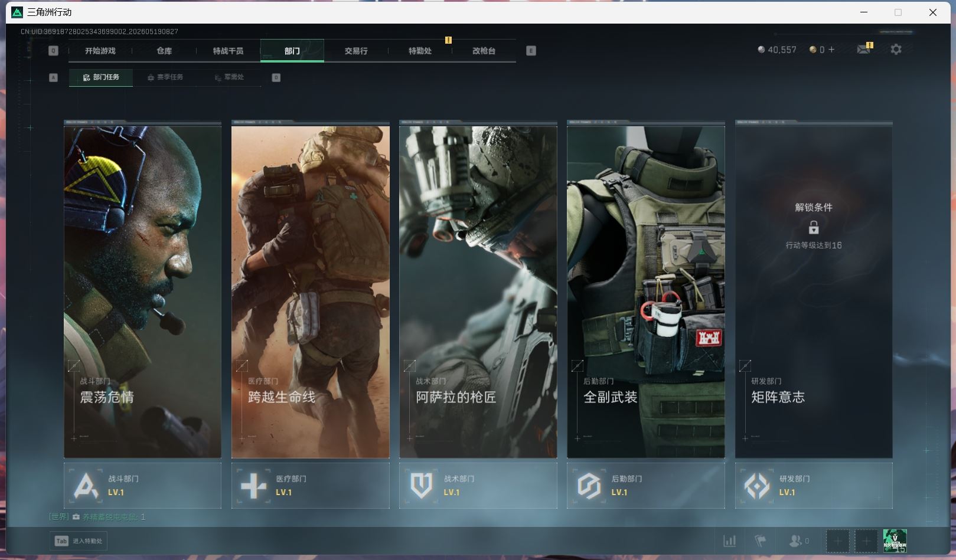Click the A key previous sub-tab button
This screenshot has height=560, width=956.
(x=53, y=77)
